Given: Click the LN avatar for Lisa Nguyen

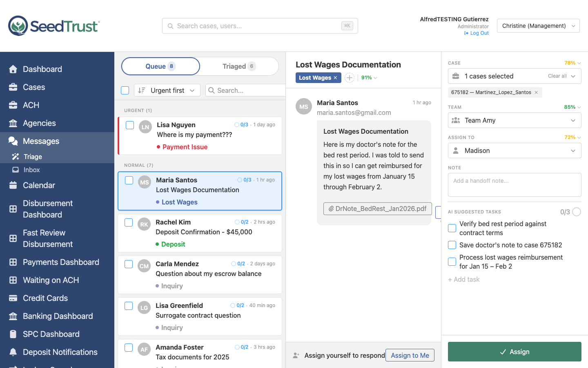Looking at the screenshot, I should click(145, 127).
